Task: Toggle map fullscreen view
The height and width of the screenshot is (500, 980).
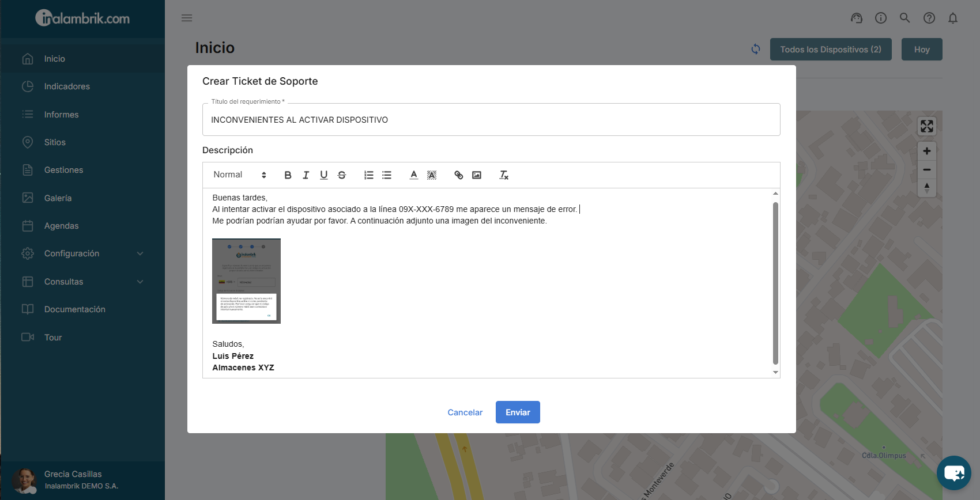Action: 927,126
